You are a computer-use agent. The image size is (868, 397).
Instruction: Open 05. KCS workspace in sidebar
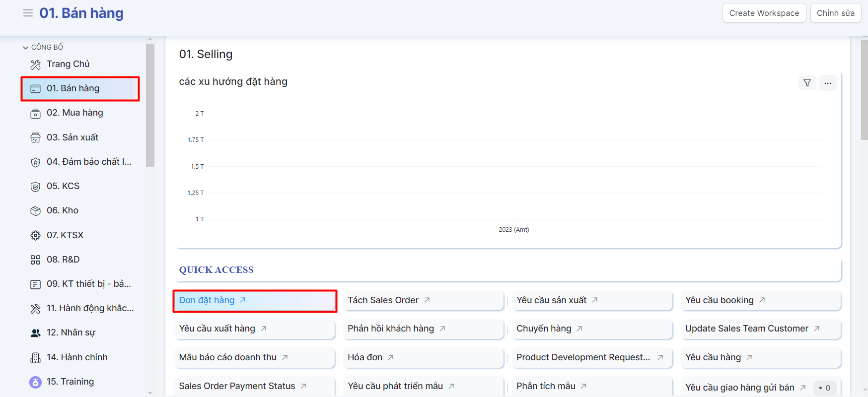tap(63, 186)
